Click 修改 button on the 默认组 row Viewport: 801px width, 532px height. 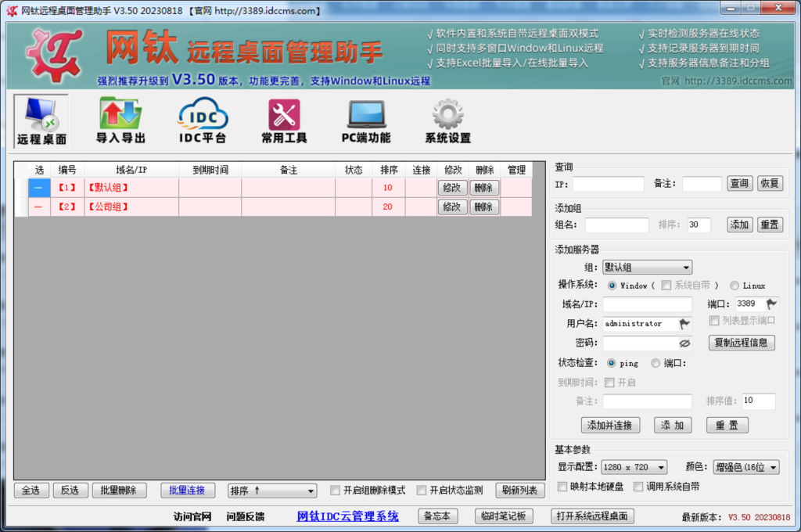tap(452, 187)
